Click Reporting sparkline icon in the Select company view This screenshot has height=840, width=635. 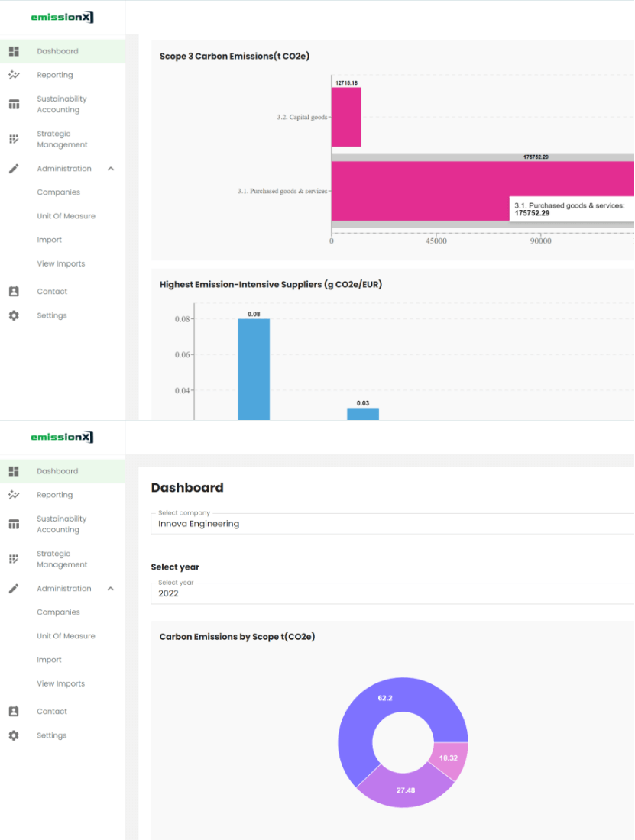click(x=14, y=495)
